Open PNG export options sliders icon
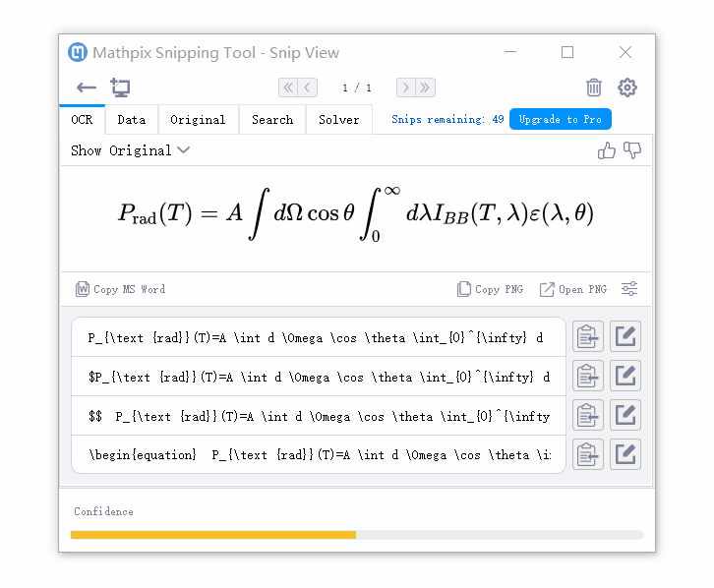 [629, 289]
